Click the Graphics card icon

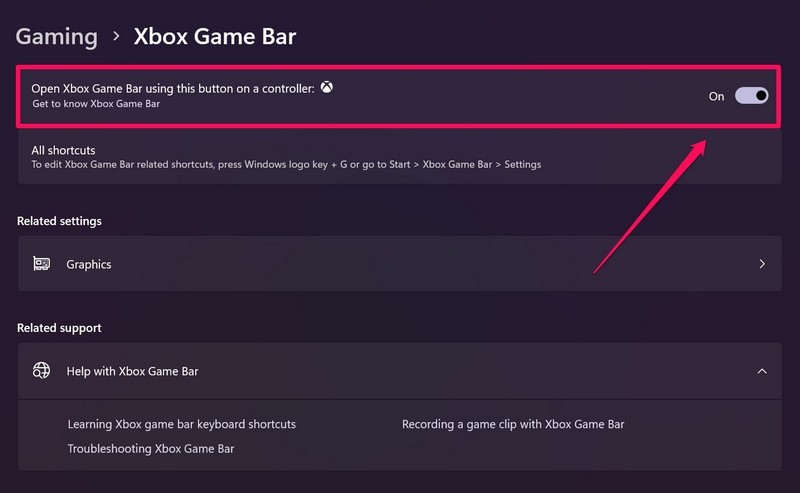point(42,264)
